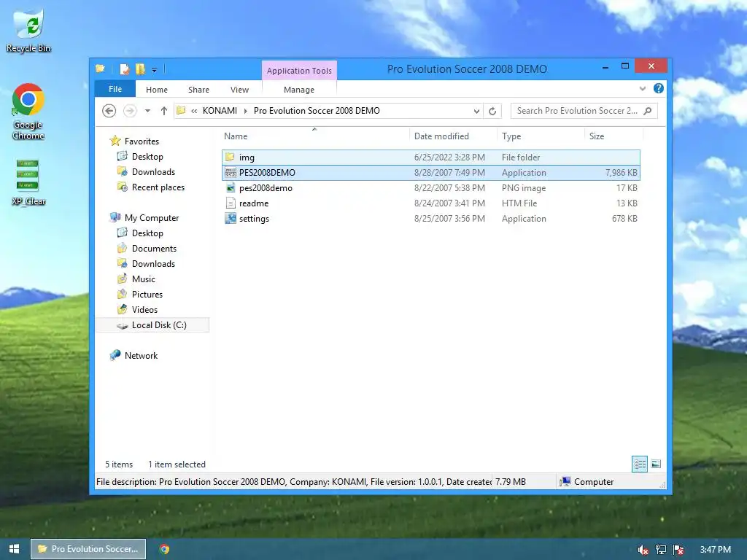The height and width of the screenshot is (560, 747).
Task: Click the 3:47 PM clock
Action: point(715,550)
